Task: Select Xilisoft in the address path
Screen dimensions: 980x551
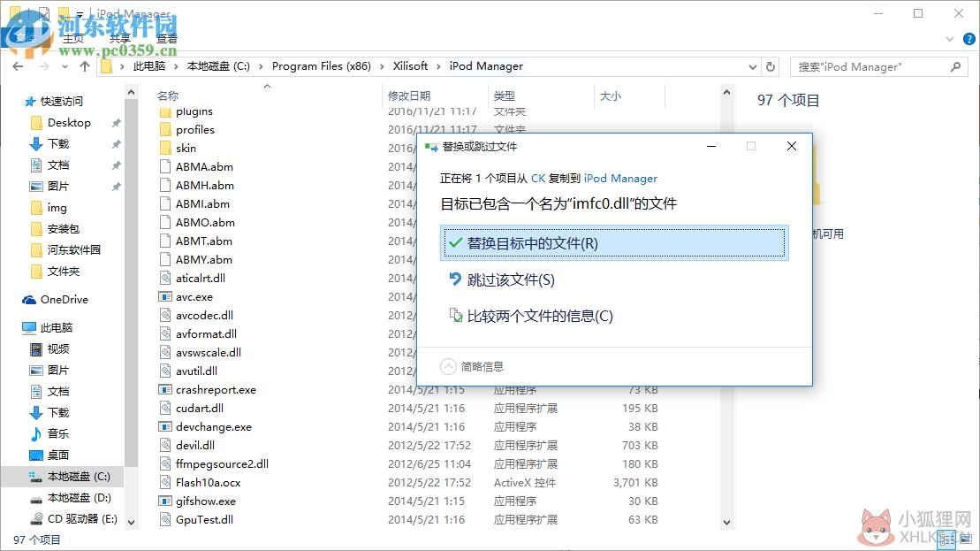Action: coord(410,65)
